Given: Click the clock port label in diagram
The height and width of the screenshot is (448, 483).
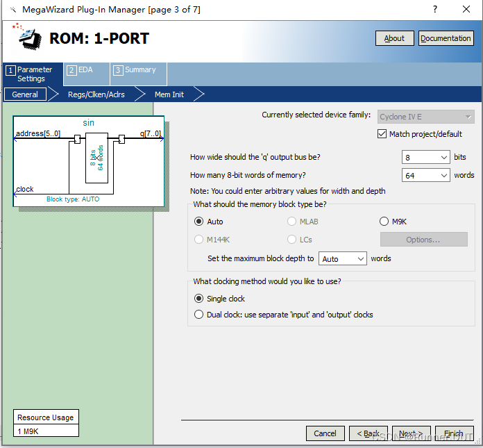Looking at the screenshot, I should [x=25, y=189].
